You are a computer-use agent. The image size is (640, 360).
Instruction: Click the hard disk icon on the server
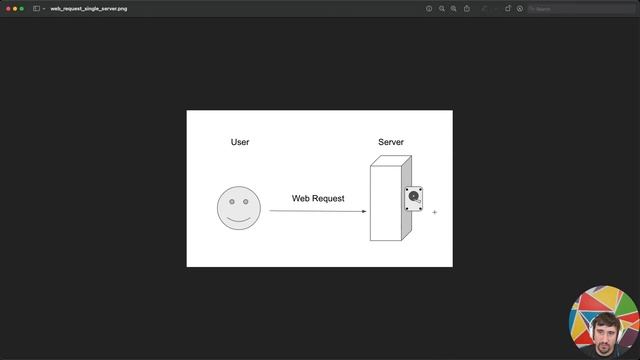click(x=413, y=199)
